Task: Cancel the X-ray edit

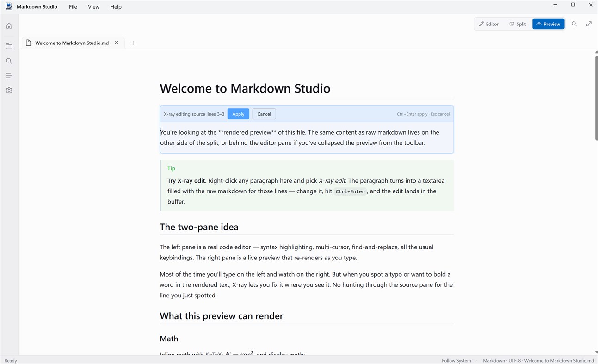Action: 264,114
